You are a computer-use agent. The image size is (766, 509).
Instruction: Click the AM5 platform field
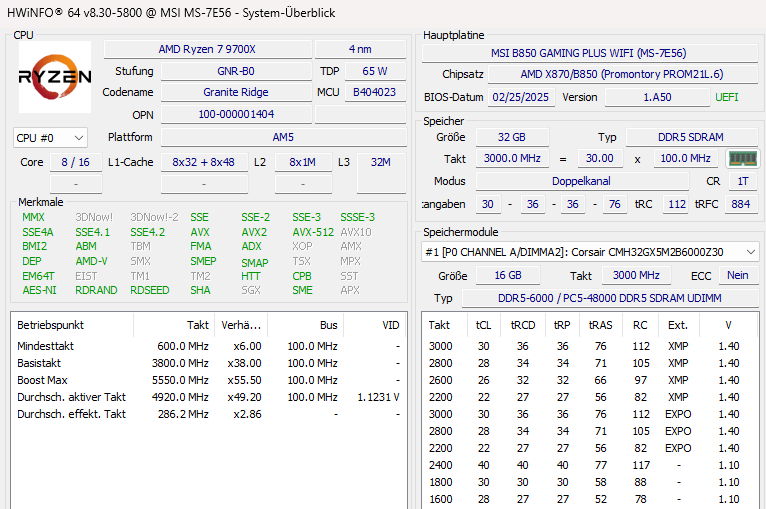283,137
